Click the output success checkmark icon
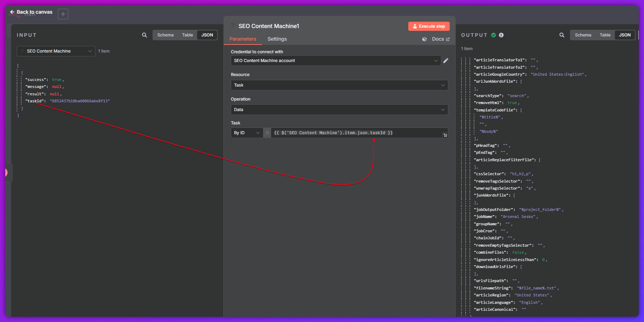644x322 pixels. [494, 35]
